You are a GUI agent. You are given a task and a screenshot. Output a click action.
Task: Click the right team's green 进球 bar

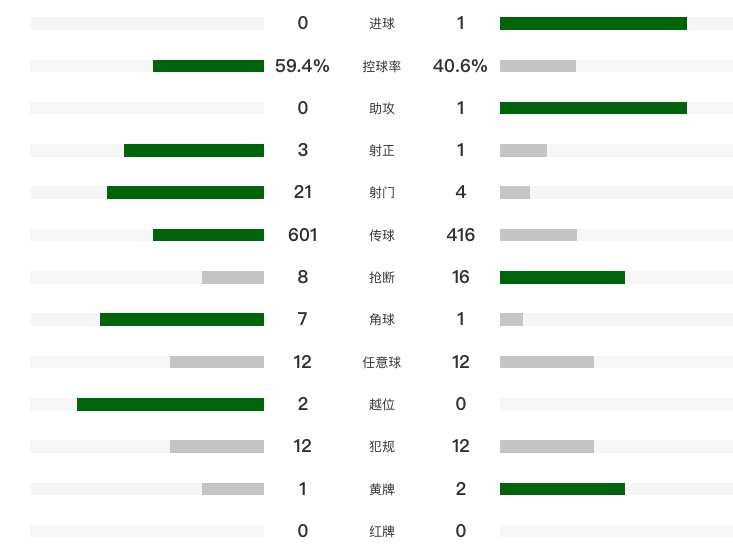593,24
